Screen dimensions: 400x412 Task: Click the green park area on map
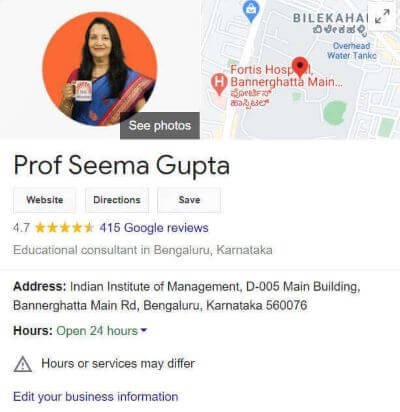point(335,113)
